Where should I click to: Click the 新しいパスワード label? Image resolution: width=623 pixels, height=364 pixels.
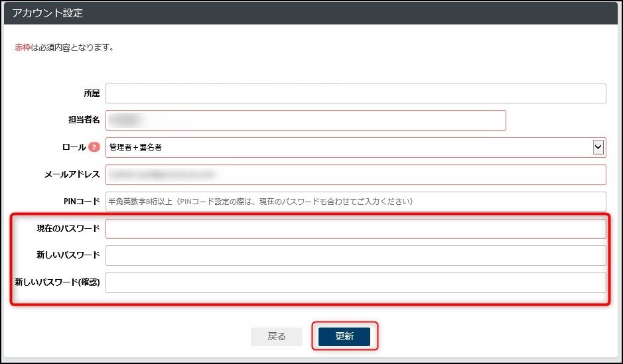[x=68, y=255]
